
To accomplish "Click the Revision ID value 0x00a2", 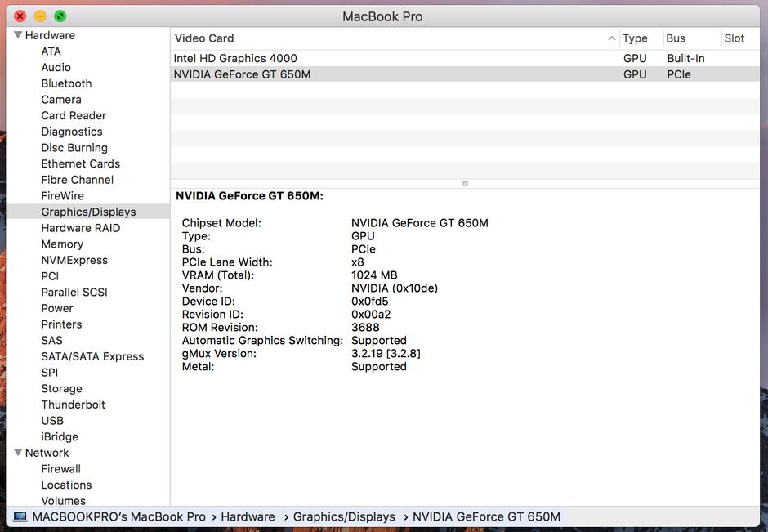I will (371, 315).
